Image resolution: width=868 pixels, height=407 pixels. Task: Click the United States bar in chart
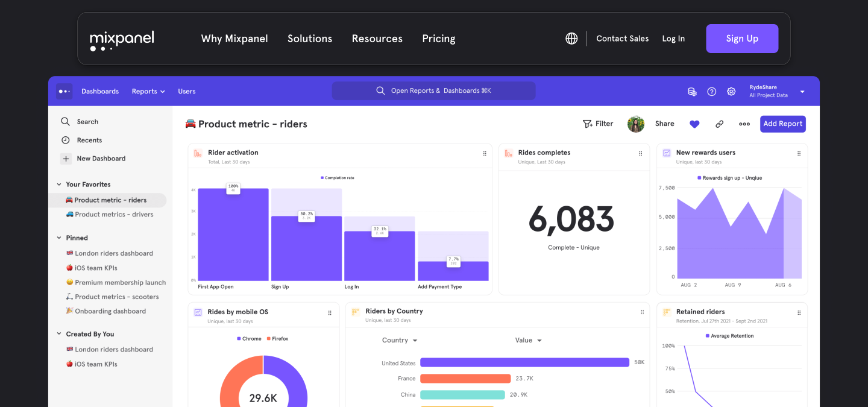point(524,362)
